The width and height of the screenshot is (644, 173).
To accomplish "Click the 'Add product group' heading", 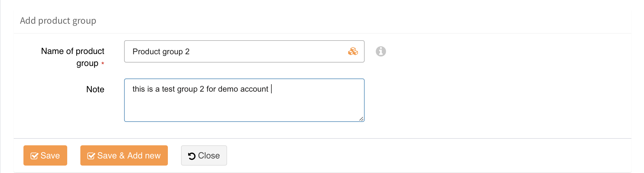I will (58, 21).
